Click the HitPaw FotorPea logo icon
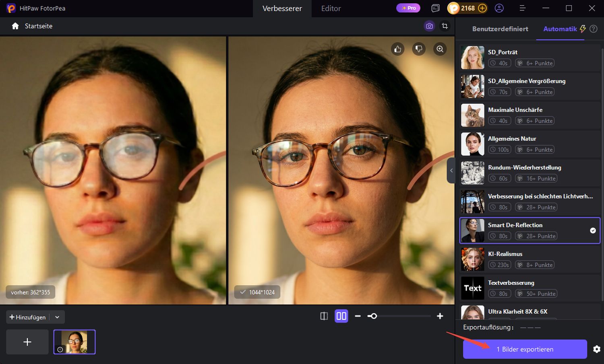The image size is (604, 364). [x=11, y=8]
